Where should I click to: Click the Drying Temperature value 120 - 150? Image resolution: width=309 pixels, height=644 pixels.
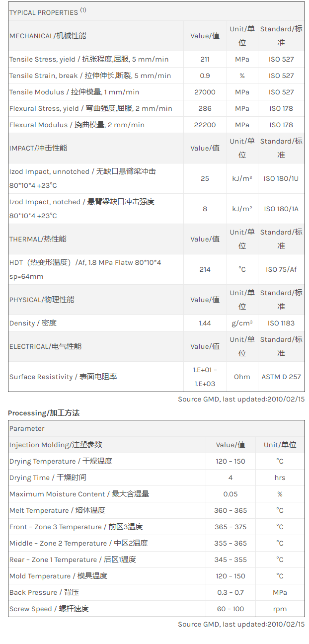pyautogui.click(x=231, y=461)
